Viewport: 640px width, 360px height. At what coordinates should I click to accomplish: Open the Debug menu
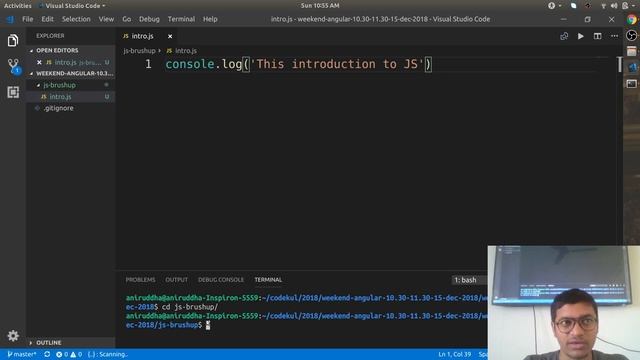click(149, 19)
